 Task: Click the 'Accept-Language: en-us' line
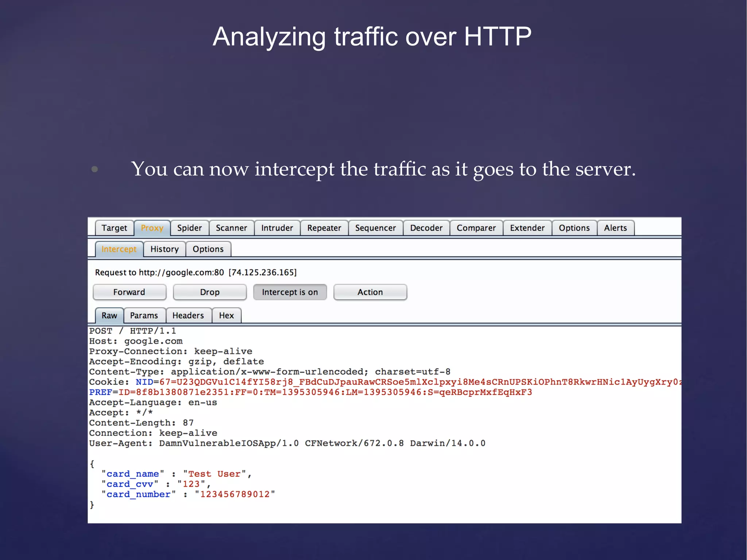[153, 402]
